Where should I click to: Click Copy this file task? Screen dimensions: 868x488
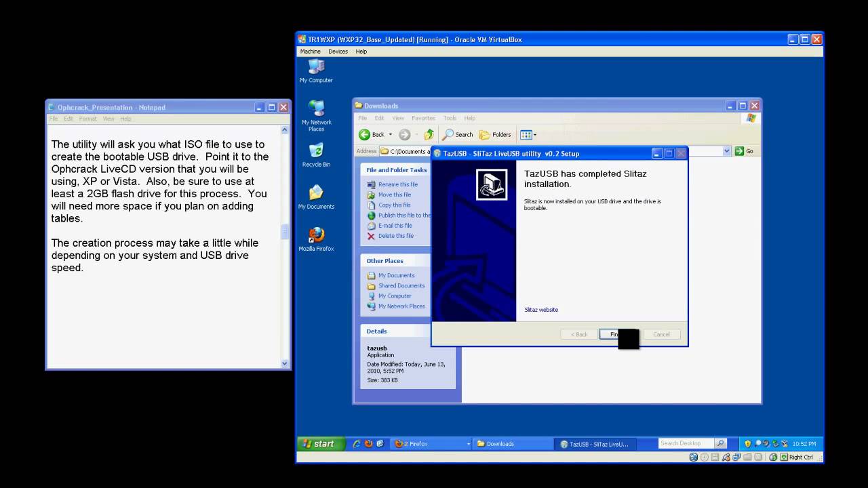(x=389, y=205)
